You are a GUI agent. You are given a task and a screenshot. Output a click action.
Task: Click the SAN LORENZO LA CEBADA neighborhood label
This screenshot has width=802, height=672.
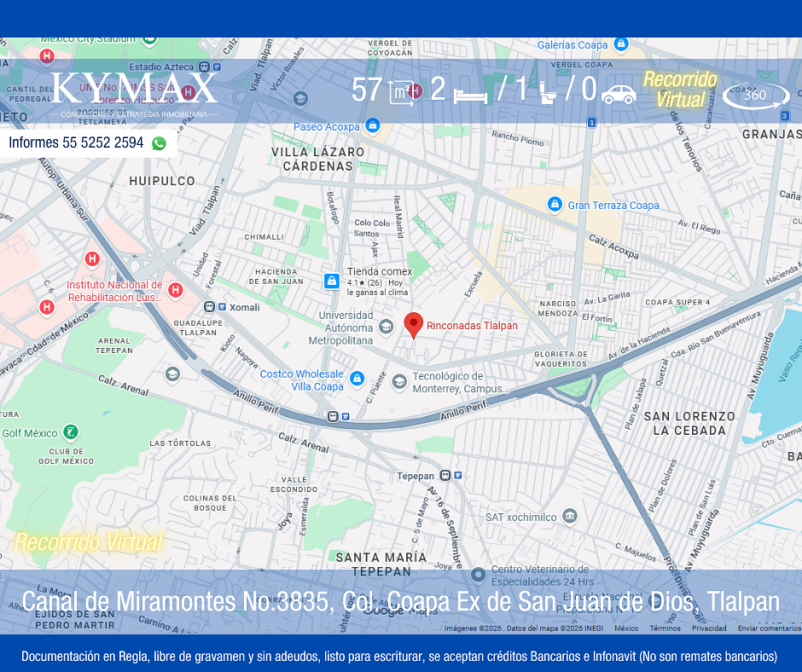[689, 424]
